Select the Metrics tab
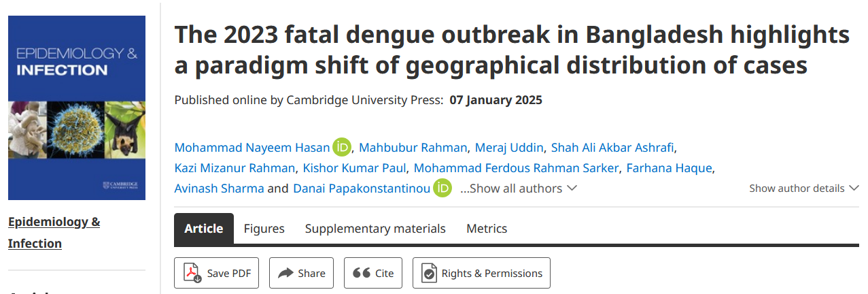This screenshot has height=294, width=868. click(x=487, y=229)
